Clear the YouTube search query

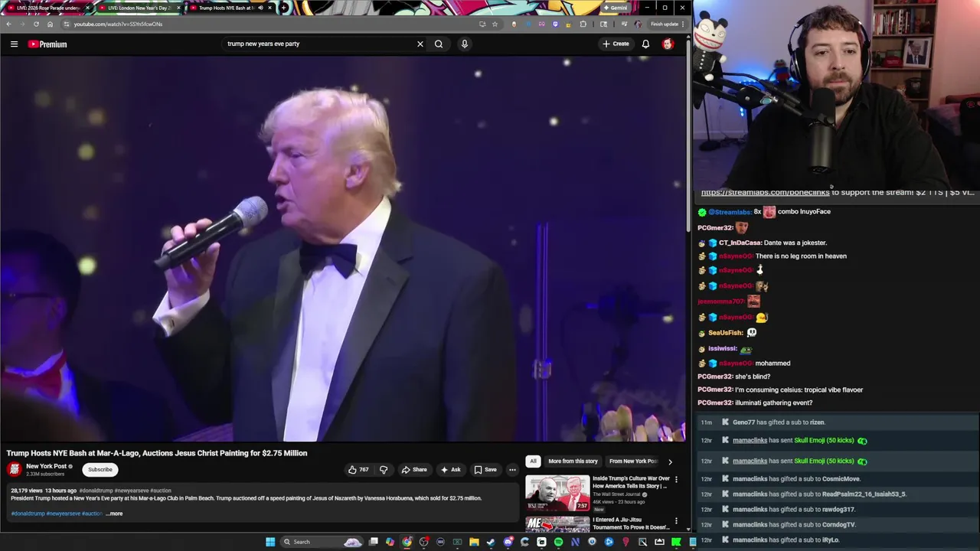pyautogui.click(x=420, y=44)
